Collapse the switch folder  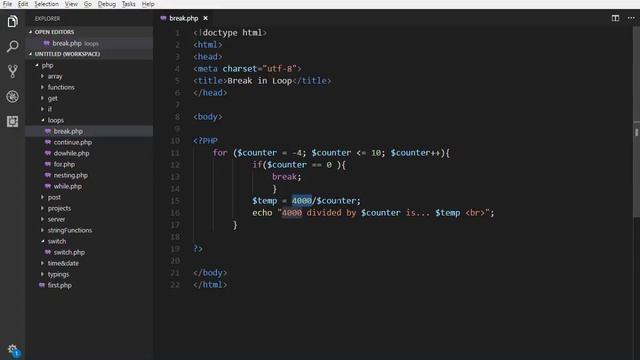pyautogui.click(x=42, y=241)
